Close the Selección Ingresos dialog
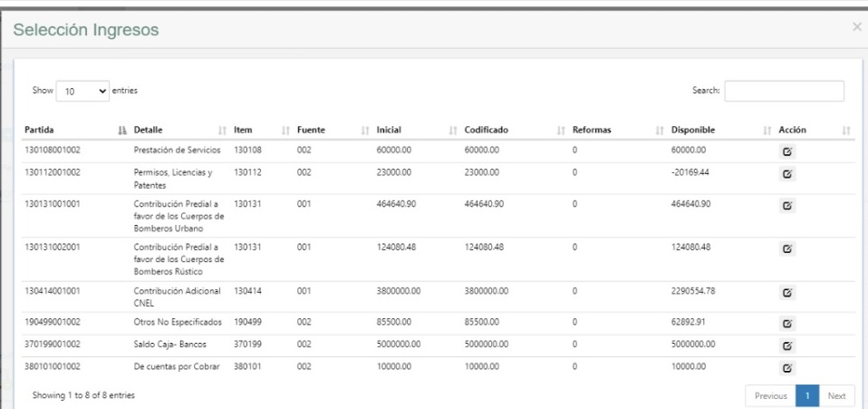Viewport: 868px width, 409px height. tap(856, 27)
